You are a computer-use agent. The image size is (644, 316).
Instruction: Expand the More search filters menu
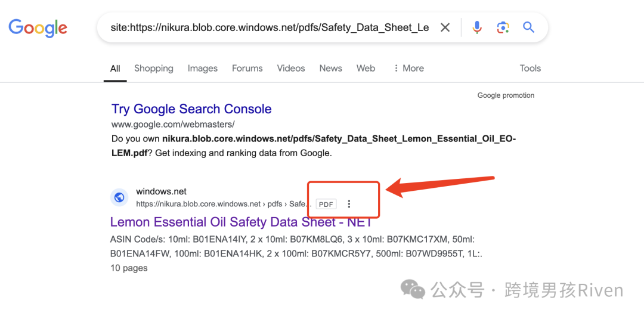tap(408, 68)
